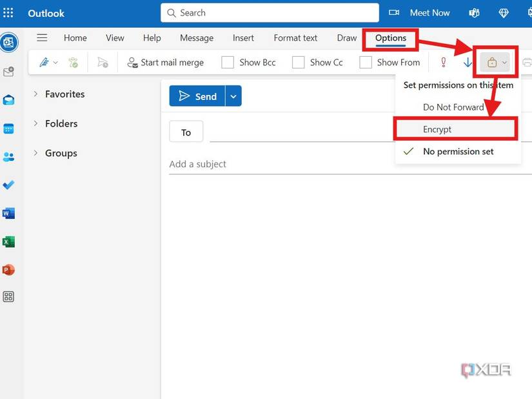Screen dimensions: 532x399
Task: Click the Start mail merge command
Action: tap(166, 62)
